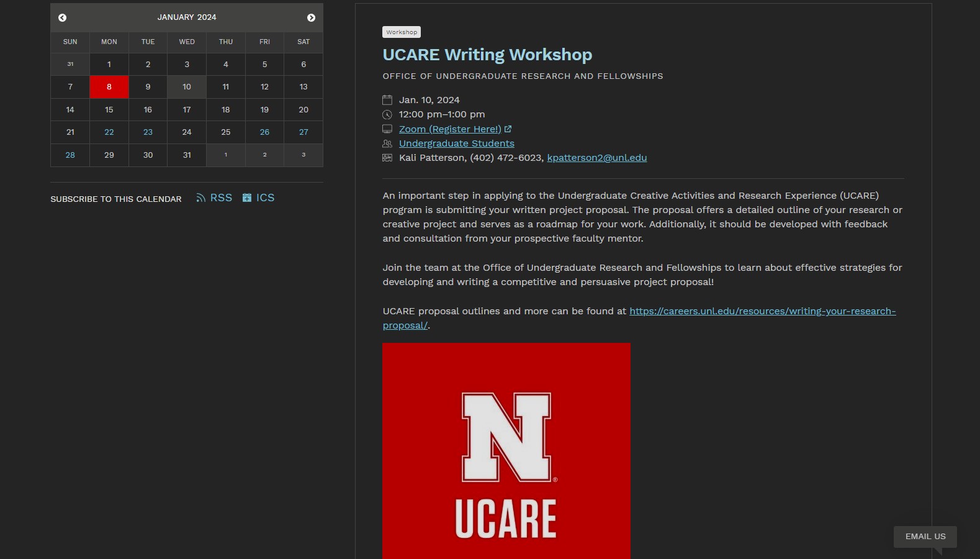Click external link icon beside Zoom registration
980x559 pixels.
(x=508, y=129)
